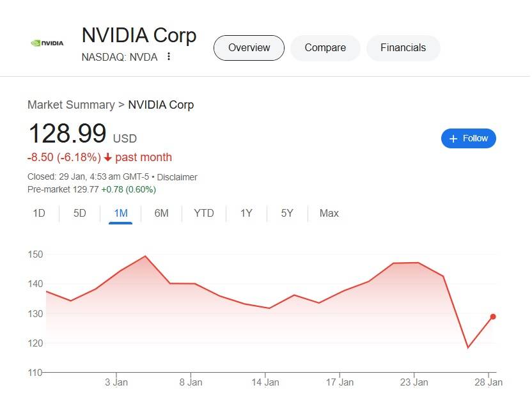Show the Max time range

click(329, 214)
